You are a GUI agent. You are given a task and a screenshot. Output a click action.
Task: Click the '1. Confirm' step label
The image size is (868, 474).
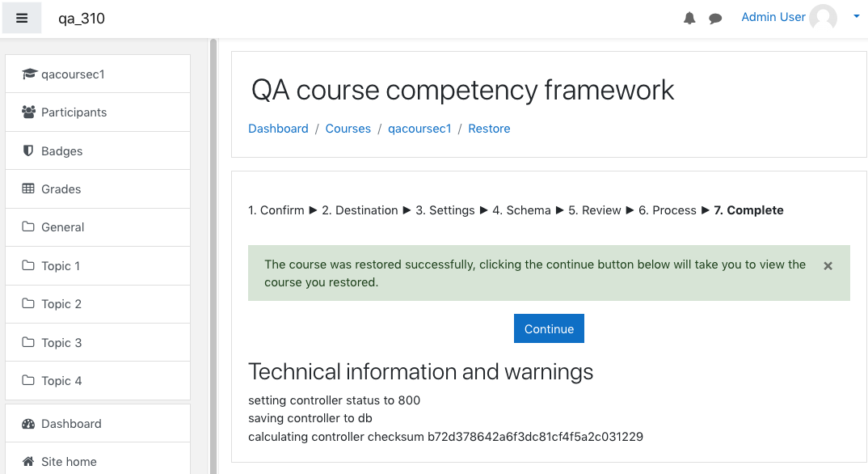(x=276, y=210)
